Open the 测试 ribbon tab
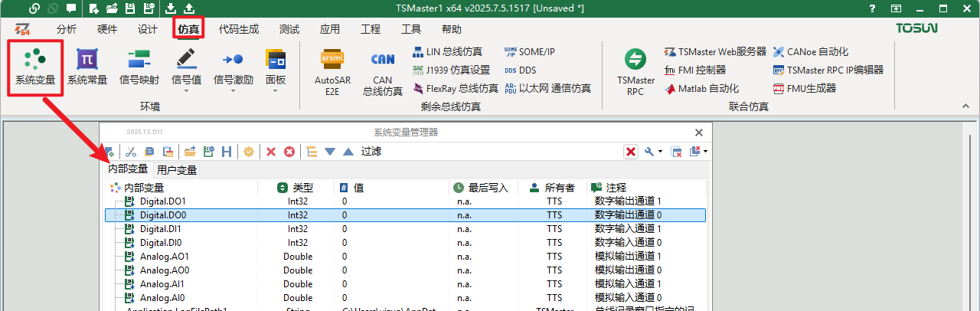The height and width of the screenshot is (311, 980). (x=289, y=30)
